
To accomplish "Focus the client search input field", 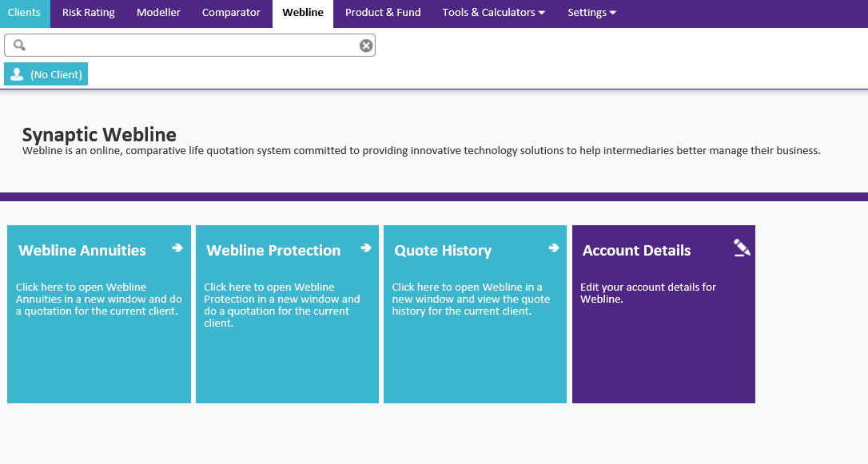I will (x=190, y=46).
